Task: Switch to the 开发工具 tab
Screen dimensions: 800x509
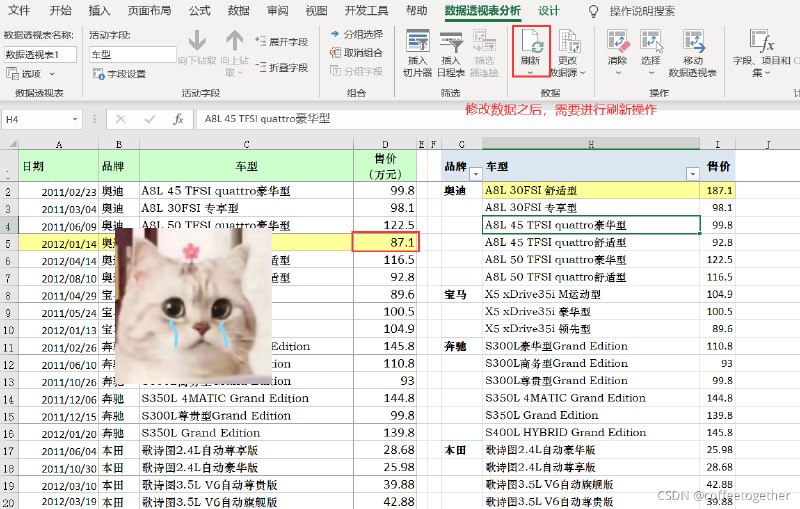Action: click(x=366, y=11)
